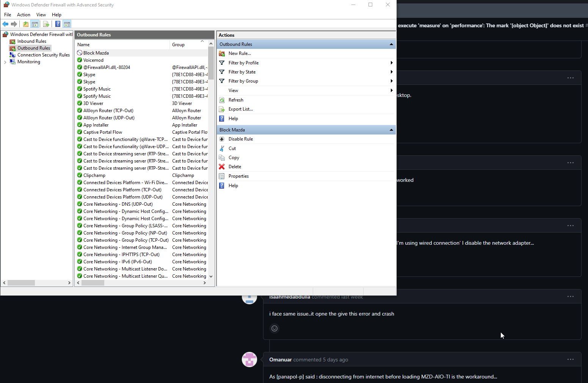The height and width of the screenshot is (383, 588).
Task: Sort rules by the Group column header
Action: (x=189, y=45)
